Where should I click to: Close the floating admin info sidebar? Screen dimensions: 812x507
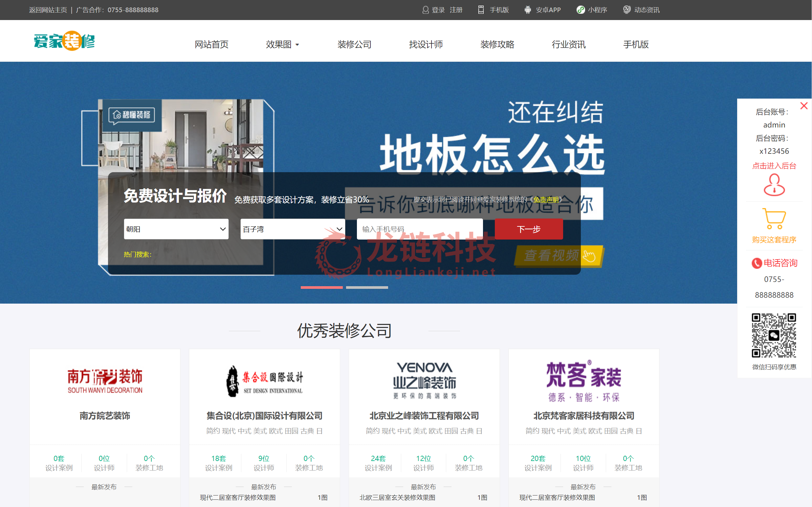(x=803, y=105)
